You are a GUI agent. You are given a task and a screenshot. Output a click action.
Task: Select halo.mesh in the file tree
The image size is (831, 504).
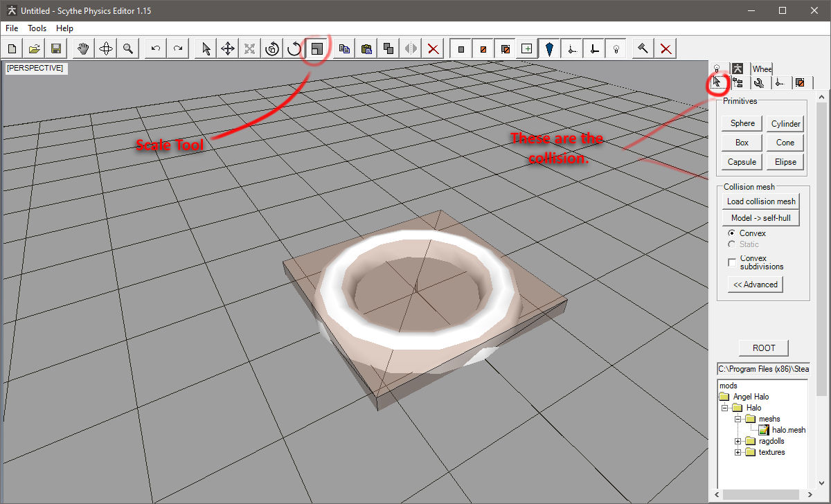[x=788, y=430]
